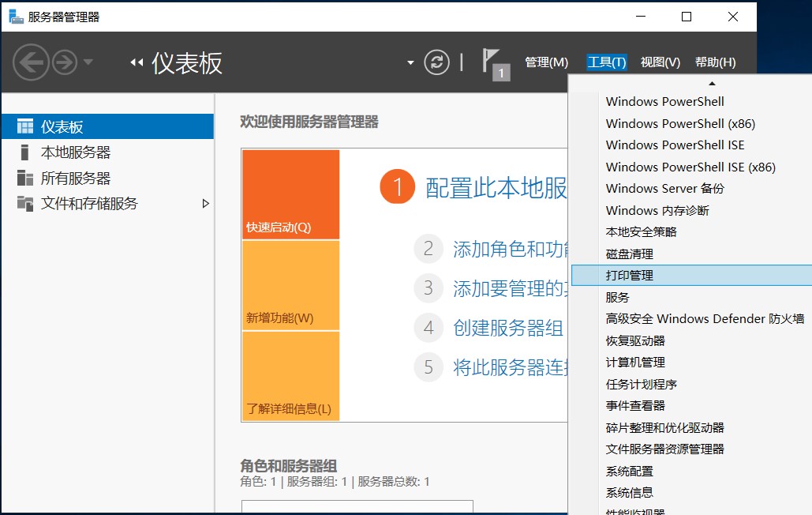The width and height of the screenshot is (812, 515).
Task: Close the 服务器管理器 window
Action: (x=733, y=17)
